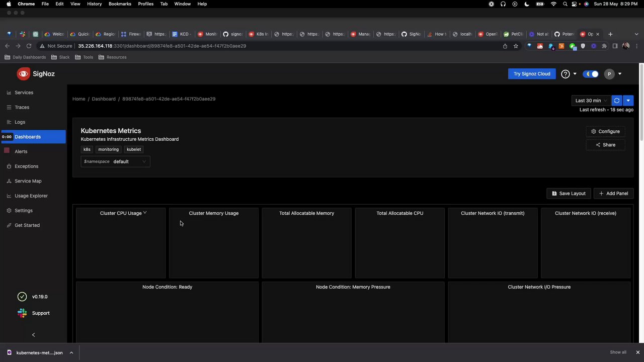Click the help question mark icon
Viewport: 644px width, 362px height.
[x=566, y=74]
